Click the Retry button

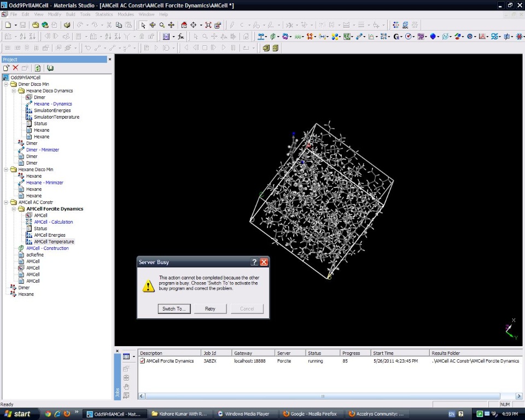pyautogui.click(x=210, y=308)
